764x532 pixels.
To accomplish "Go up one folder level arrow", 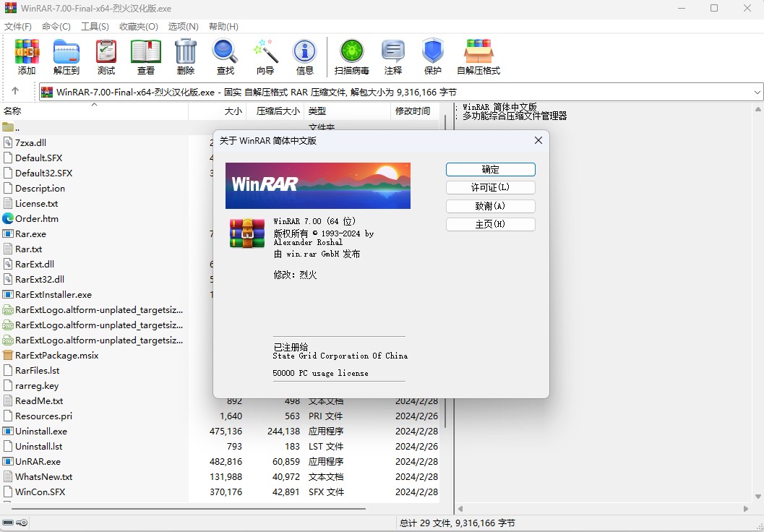I will click(14, 92).
